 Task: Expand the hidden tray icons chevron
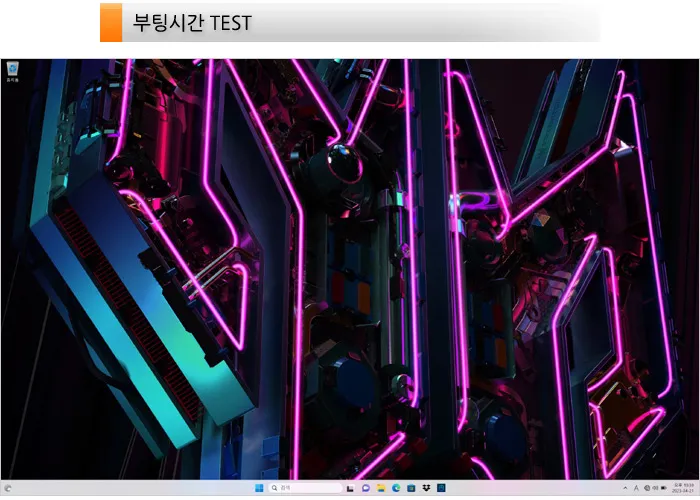click(625, 488)
